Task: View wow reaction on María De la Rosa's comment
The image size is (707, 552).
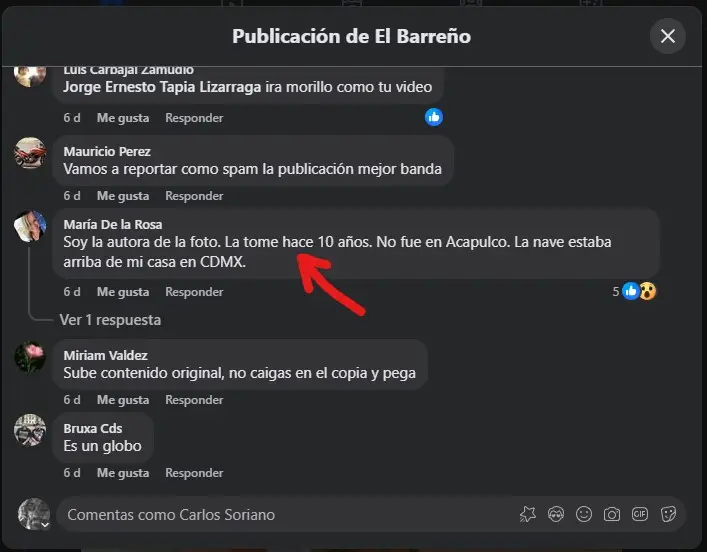Action: (647, 291)
